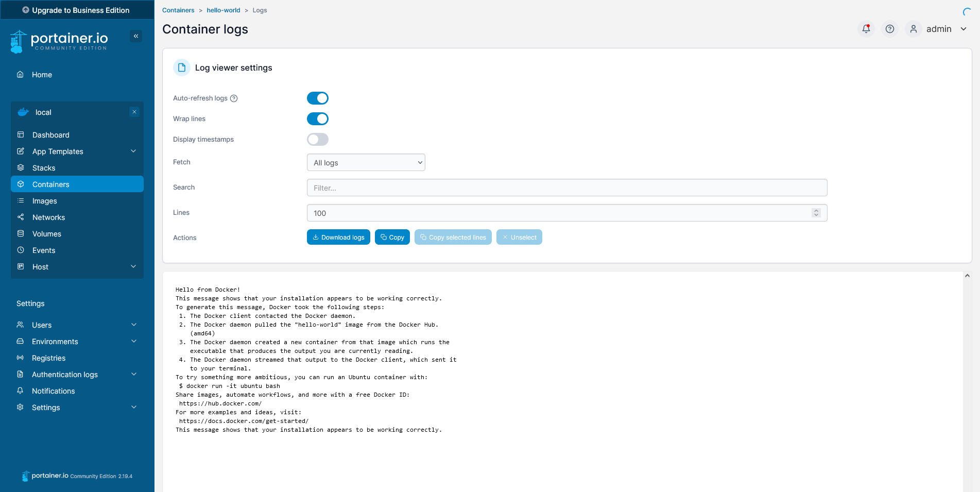This screenshot has width=980, height=492.
Task: Click the Copy selected lines button
Action: [453, 237]
